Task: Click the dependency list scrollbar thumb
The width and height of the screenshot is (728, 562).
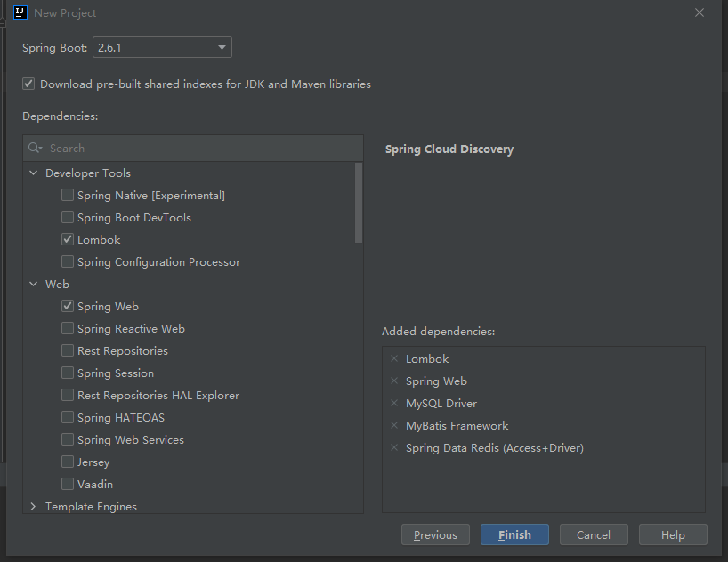Action: click(x=359, y=203)
